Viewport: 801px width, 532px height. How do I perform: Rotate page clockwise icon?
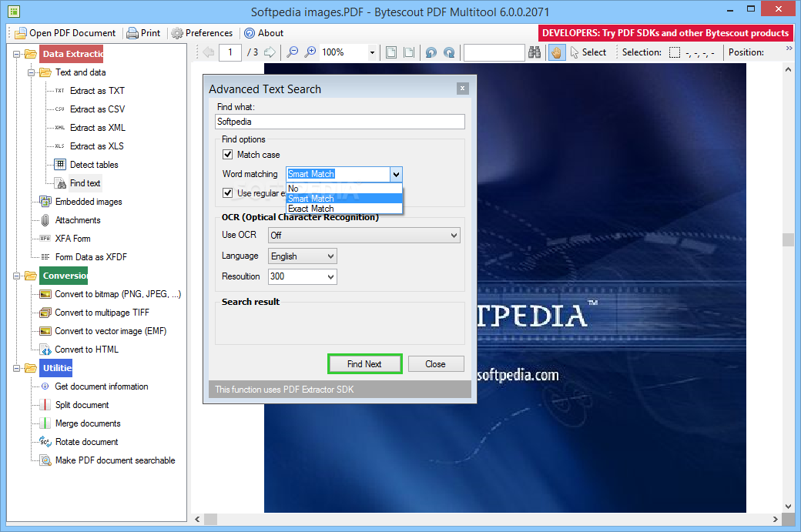click(x=449, y=52)
